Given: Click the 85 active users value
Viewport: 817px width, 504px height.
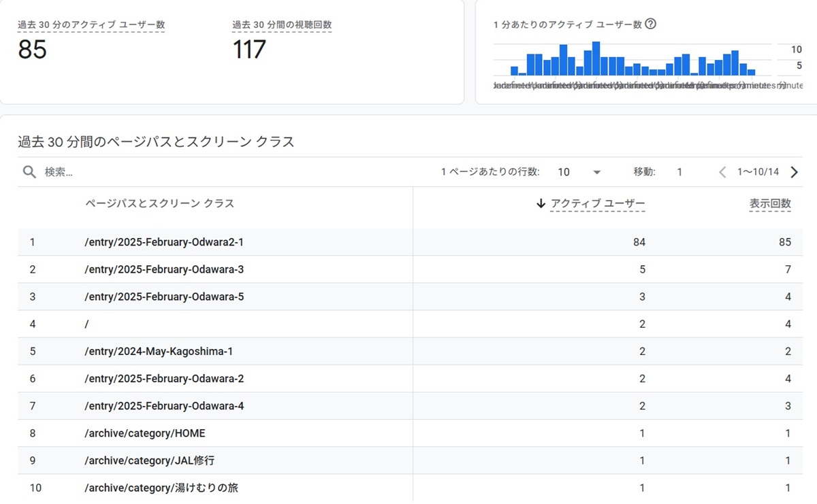Looking at the screenshot, I should click(32, 50).
